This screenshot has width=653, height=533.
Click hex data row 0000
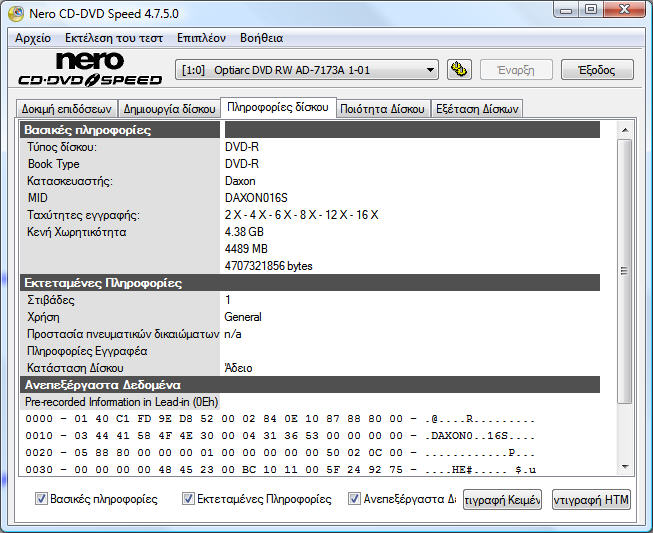pyautogui.click(x=280, y=419)
